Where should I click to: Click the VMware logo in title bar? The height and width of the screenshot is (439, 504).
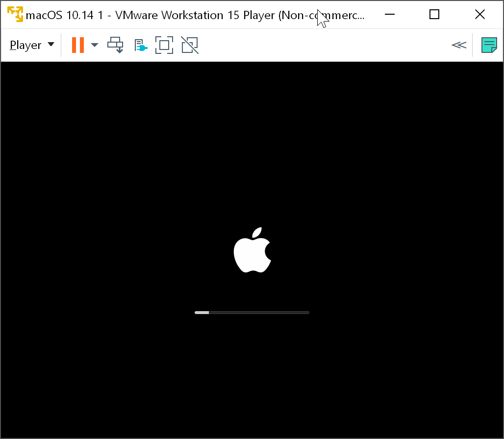click(15, 14)
